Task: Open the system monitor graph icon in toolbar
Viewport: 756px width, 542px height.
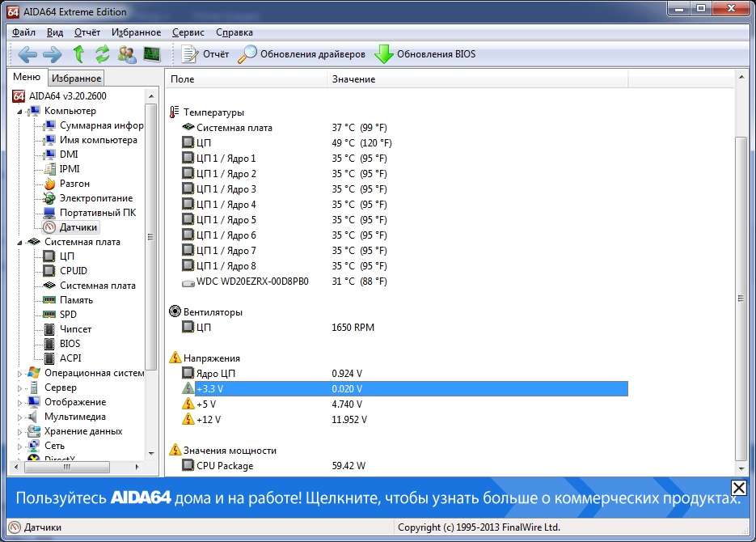Action: (x=152, y=54)
